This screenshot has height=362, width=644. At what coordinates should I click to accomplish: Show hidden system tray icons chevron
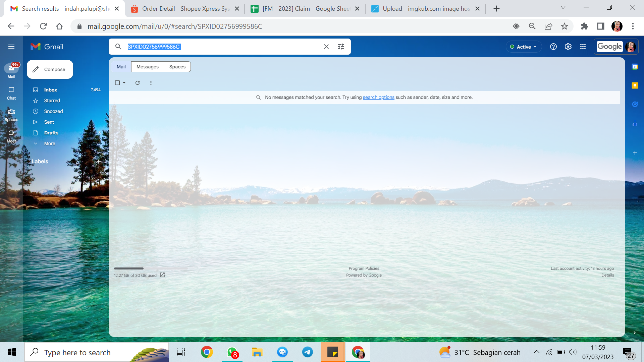tap(537, 352)
